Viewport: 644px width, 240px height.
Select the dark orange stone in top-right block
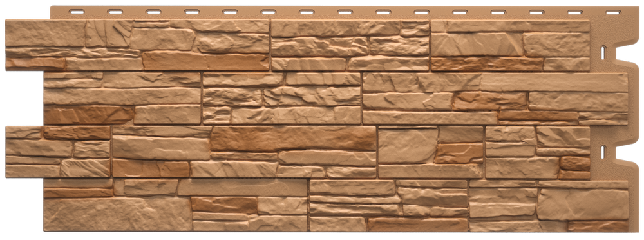click(x=487, y=65)
